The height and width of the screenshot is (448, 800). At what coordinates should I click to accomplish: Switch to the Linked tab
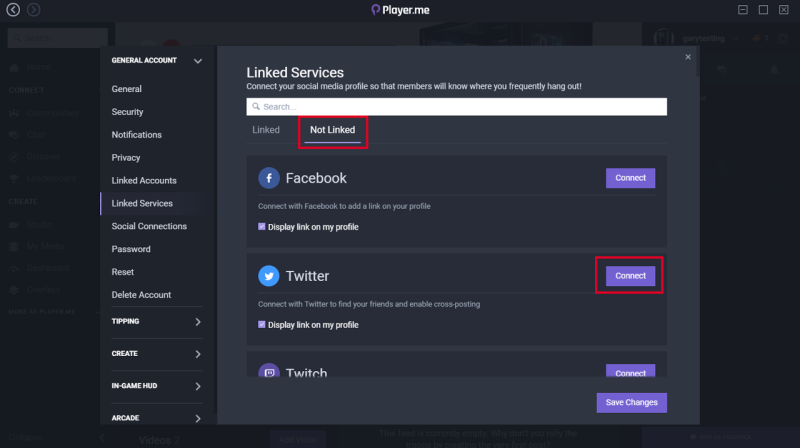click(x=266, y=130)
